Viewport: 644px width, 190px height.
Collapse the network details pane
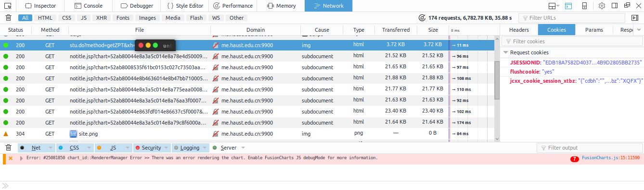(635, 18)
